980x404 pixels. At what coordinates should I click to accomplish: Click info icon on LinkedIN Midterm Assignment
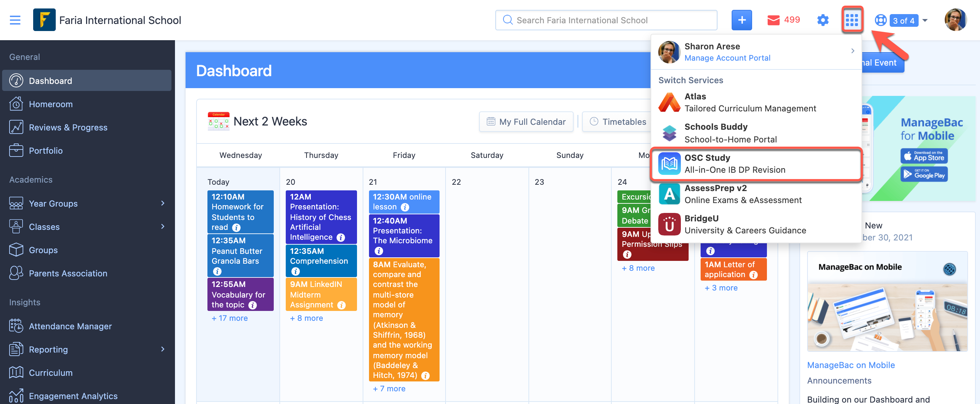click(341, 305)
